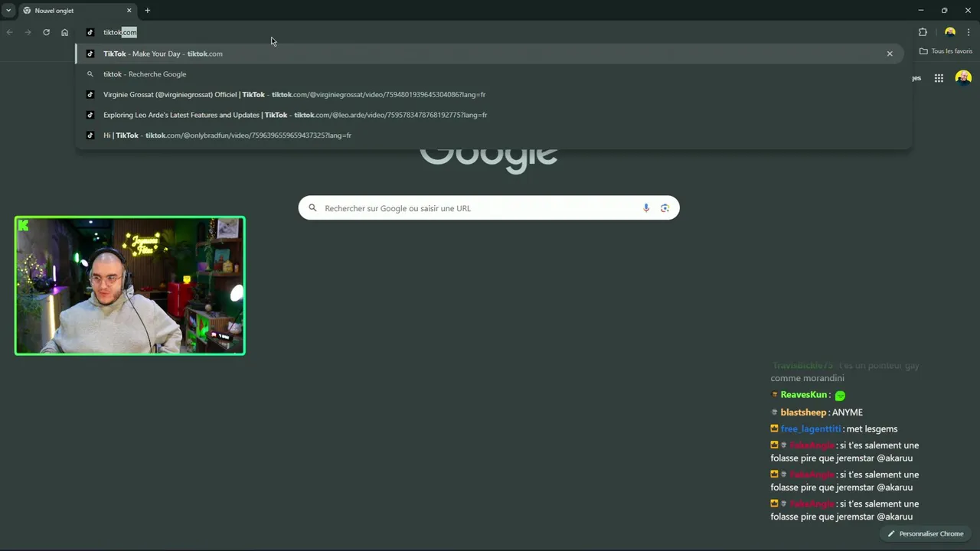
Task: Select TikTok - Make Your Day suggestion
Action: [490, 54]
